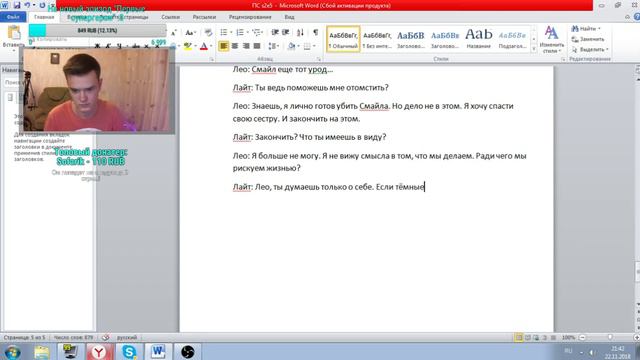
Task: Open the Change Case (Aa) dropdown
Action: point(190,32)
